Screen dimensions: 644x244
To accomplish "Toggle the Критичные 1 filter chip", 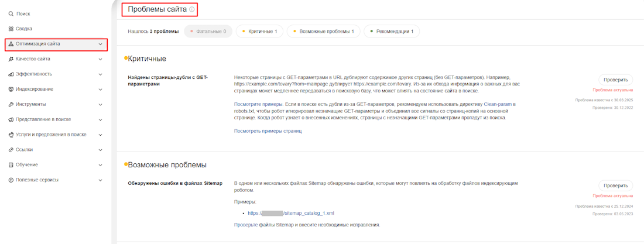I will (x=259, y=32).
